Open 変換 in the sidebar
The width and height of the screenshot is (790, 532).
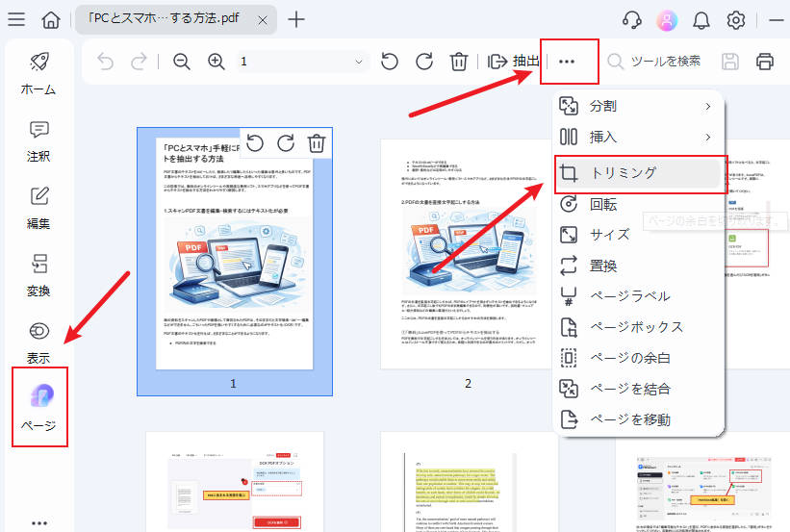[38, 275]
